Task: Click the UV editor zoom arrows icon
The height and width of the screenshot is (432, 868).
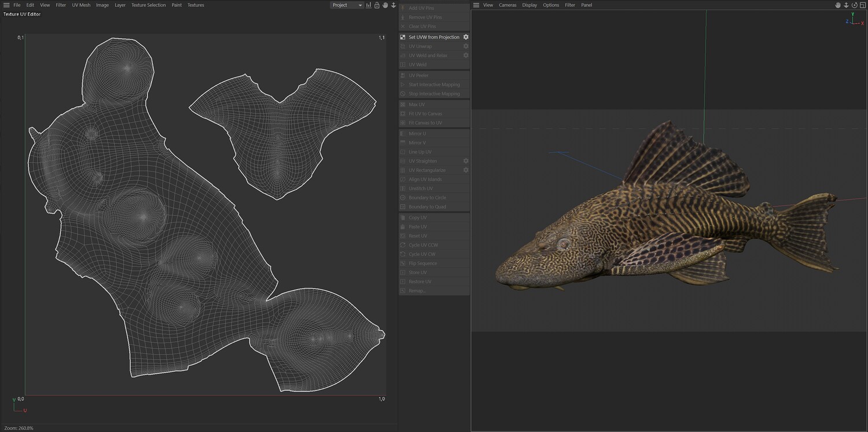Action: 393,5
